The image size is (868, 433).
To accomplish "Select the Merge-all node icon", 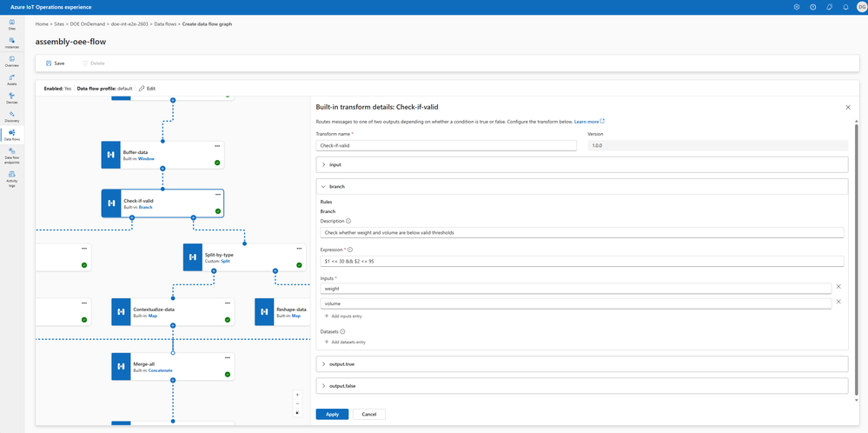I will pos(120,367).
